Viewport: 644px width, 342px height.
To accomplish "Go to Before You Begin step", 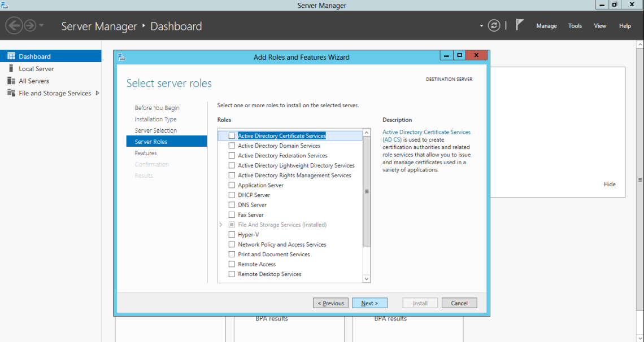I will click(157, 108).
